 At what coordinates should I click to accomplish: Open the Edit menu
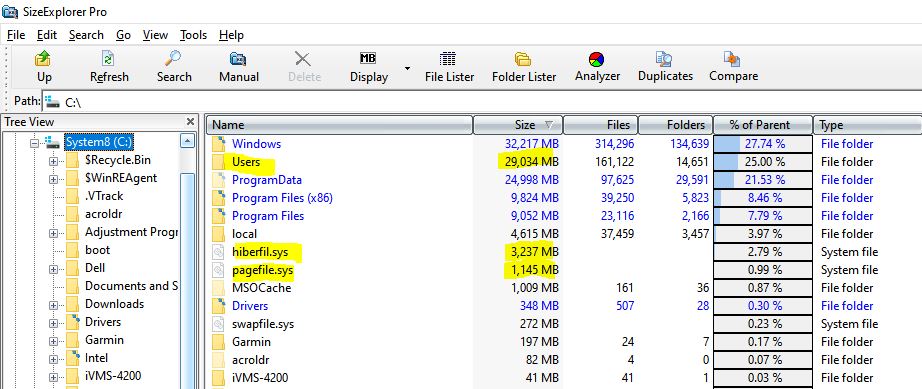pos(47,35)
